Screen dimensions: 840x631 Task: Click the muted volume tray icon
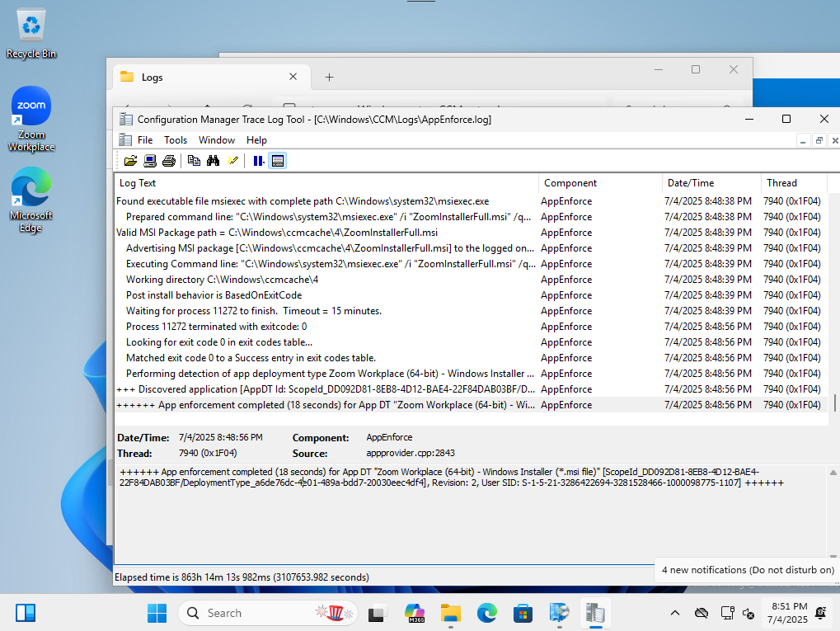(x=749, y=614)
